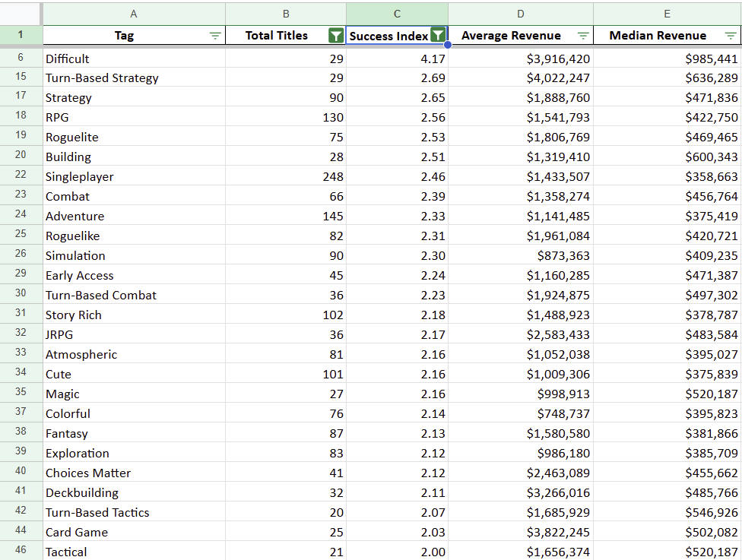Select the Cute tag cell
The height and width of the screenshot is (560, 742).
pyautogui.click(x=134, y=374)
